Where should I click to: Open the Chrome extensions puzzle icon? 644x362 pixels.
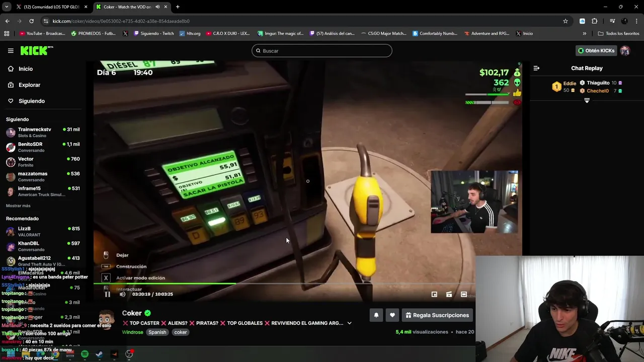(595, 21)
